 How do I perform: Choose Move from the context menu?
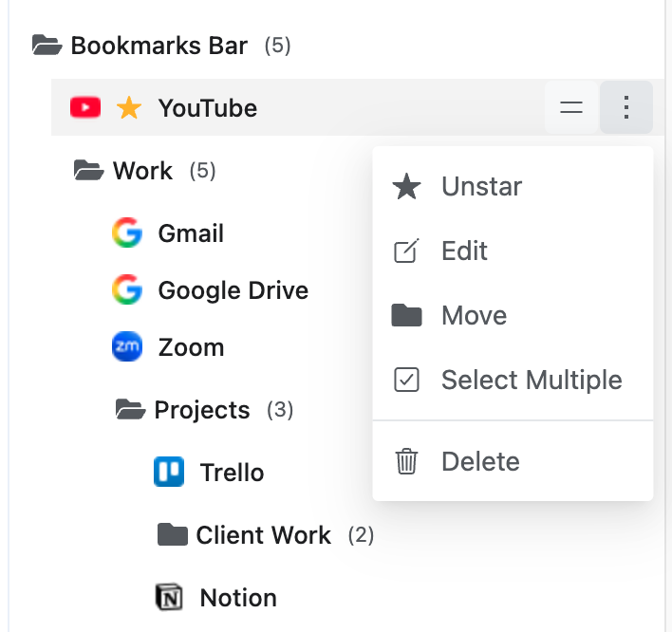(513, 315)
